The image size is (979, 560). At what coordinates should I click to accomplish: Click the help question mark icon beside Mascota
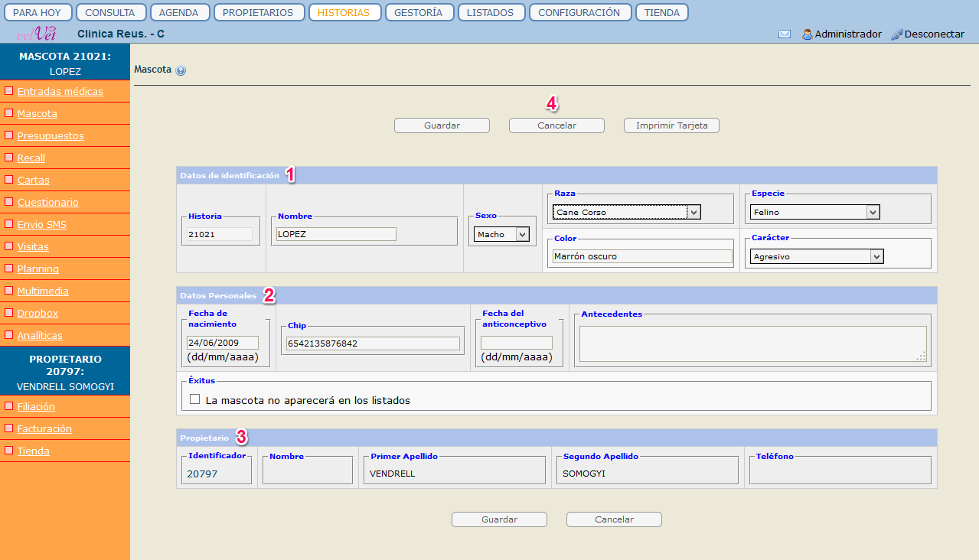[181, 70]
